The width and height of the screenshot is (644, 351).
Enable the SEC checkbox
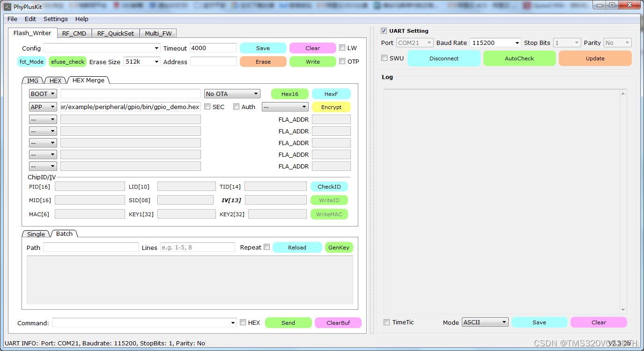point(207,107)
